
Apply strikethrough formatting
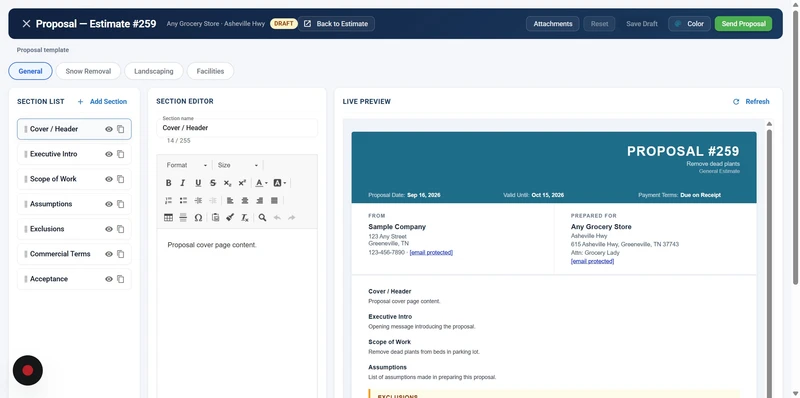tap(213, 183)
